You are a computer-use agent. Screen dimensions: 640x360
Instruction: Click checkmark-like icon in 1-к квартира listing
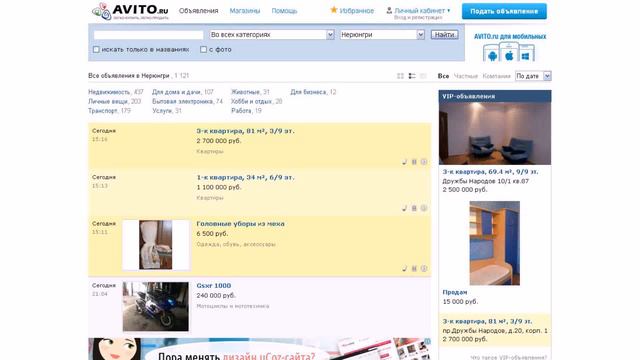[404, 208]
